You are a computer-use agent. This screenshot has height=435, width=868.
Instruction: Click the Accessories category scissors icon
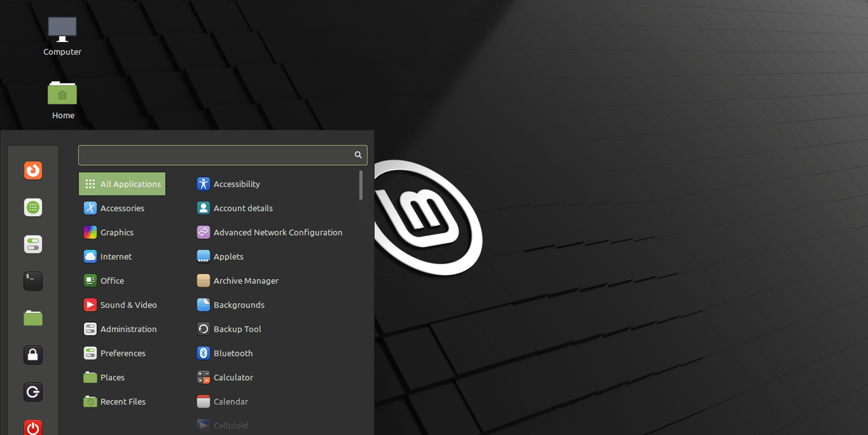coord(90,208)
